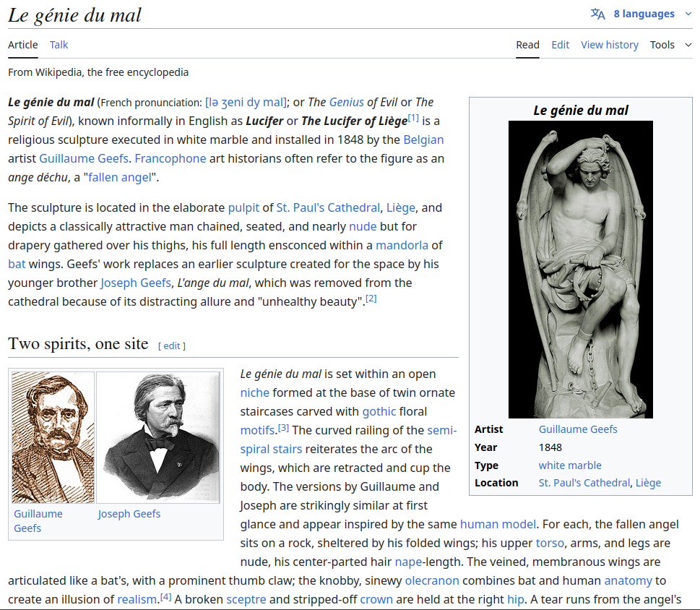The image size is (700, 610).
Task: Open the Genius link in intro
Action: (347, 102)
